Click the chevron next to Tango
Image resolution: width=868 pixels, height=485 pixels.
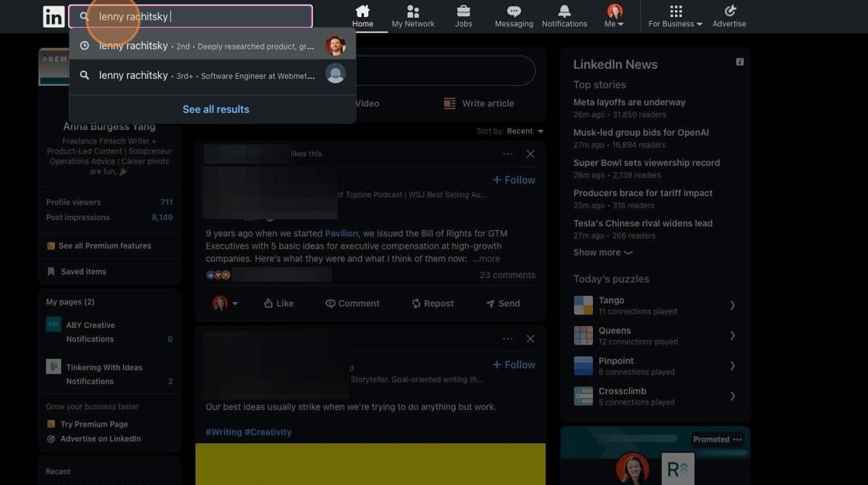732,305
